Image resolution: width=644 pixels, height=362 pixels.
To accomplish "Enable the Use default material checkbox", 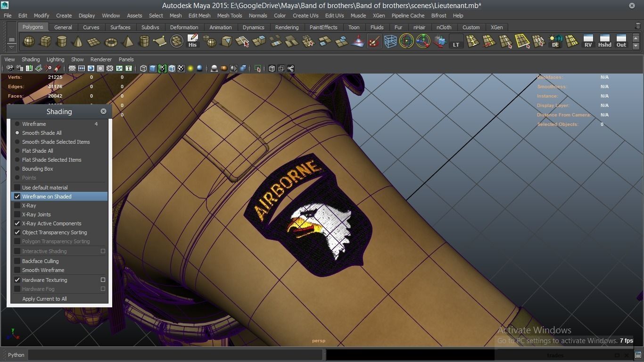I will pyautogui.click(x=17, y=188).
